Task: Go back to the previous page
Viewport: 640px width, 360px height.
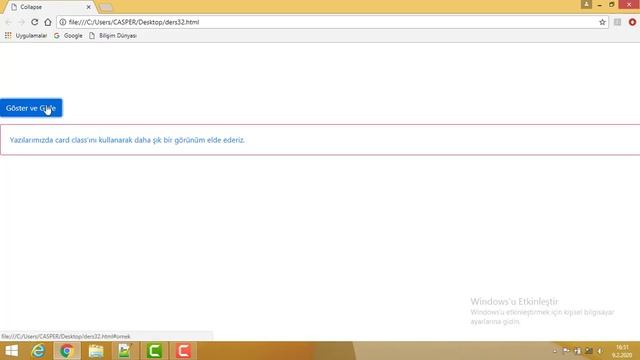Action: coord(9,22)
